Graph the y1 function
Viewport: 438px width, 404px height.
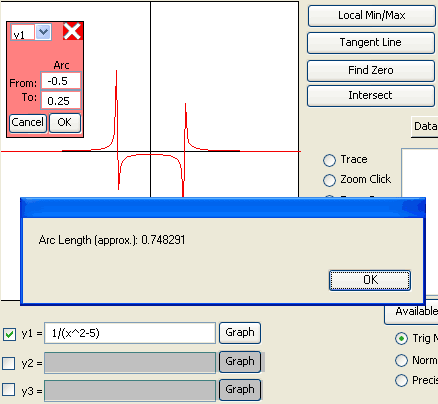(x=240, y=333)
